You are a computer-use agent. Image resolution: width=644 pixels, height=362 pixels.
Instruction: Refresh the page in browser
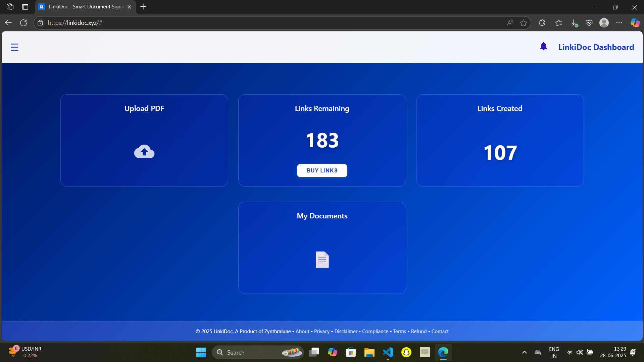(23, 23)
